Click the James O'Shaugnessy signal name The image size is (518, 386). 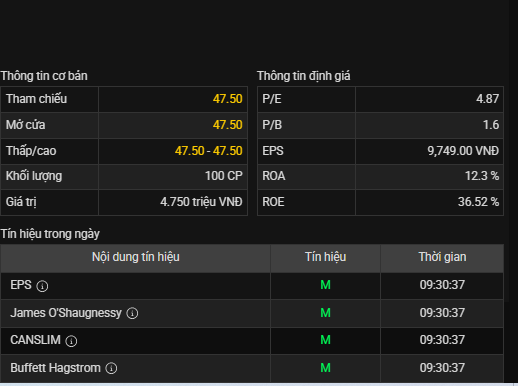(x=66, y=313)
